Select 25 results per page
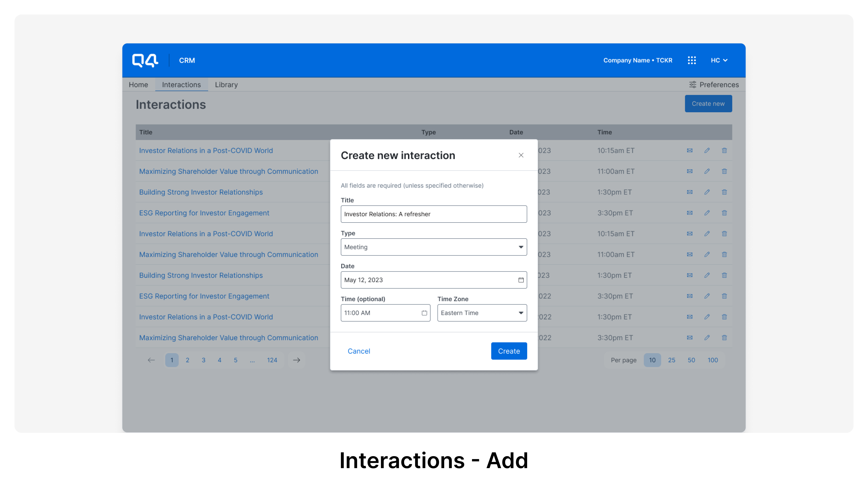Viewport: 868px width, 488px height. tap(672, 360)
